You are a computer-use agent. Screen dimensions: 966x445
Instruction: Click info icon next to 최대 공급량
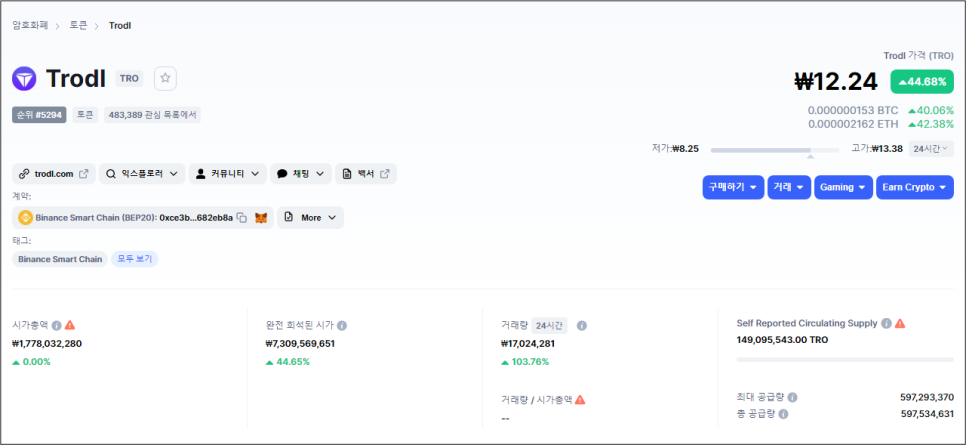(x=792, y=398)
